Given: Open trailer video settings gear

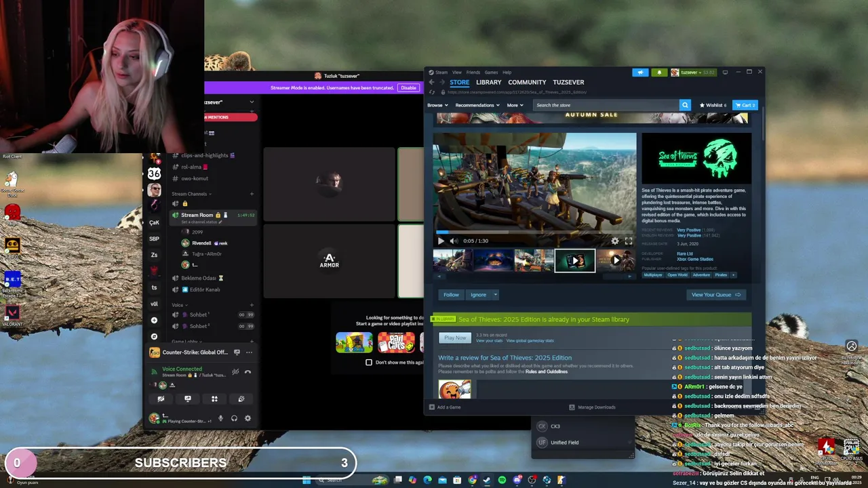Looking at the screenshot, I should [615, 241].
